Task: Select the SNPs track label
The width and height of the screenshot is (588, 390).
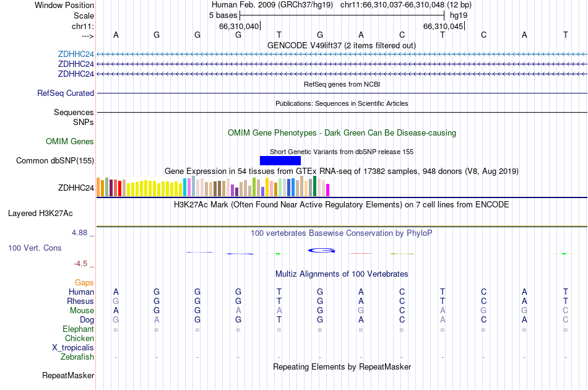Action: pyautogui.click(x=84, y=122)
